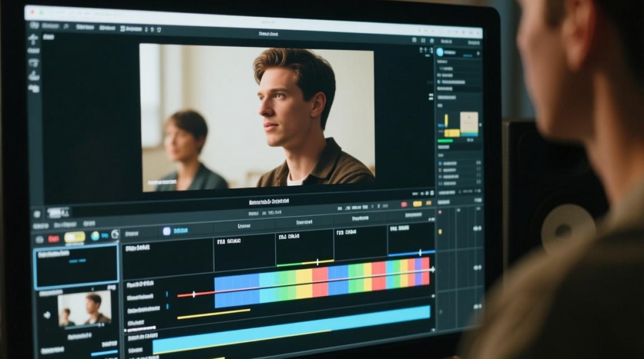Select the beige color swatch in right panel
Viewport: 644px width, 359px height.
pyautogui.click(x=469, y=122)
